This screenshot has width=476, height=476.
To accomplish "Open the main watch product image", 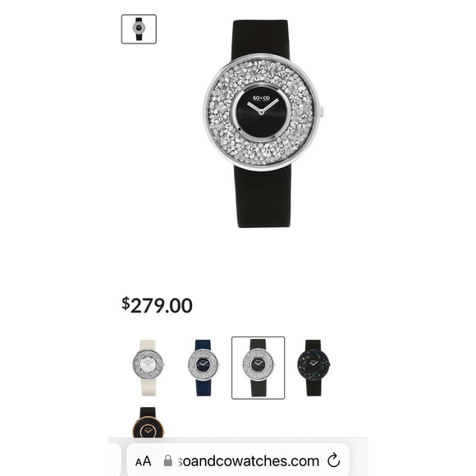I will pos(262,124).
